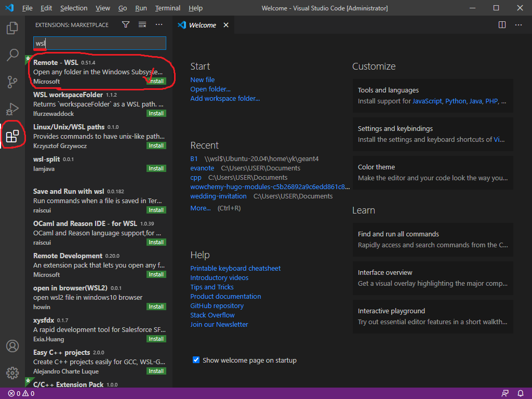Open editor more actions ellipsis menu

[518, 25]
